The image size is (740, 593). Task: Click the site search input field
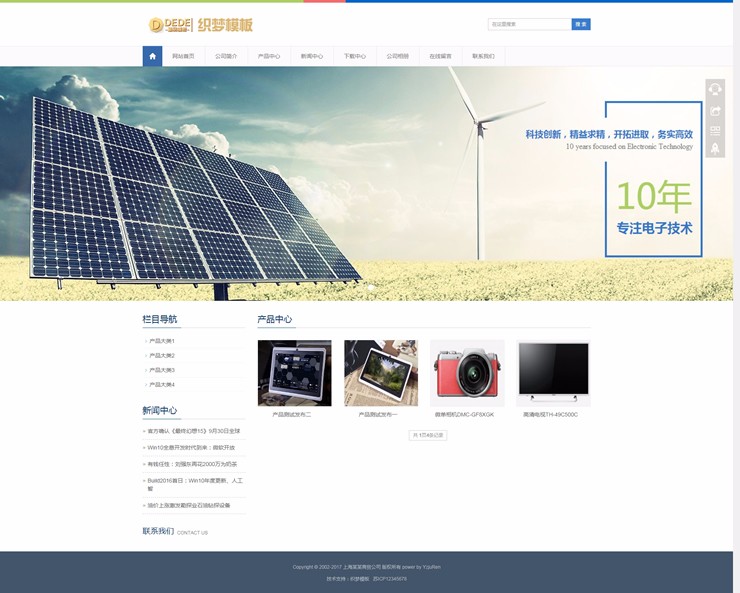pyautogui.click(x=530, y=24)
